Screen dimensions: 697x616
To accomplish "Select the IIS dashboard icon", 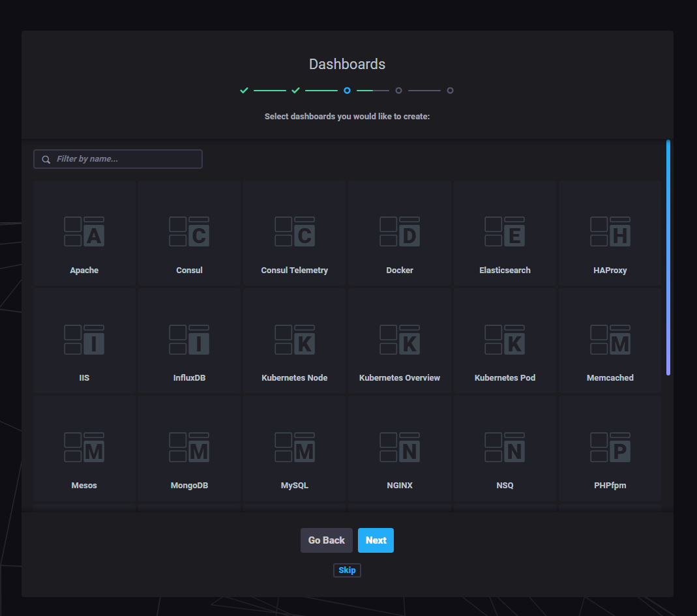I will [x=84, y=340].
